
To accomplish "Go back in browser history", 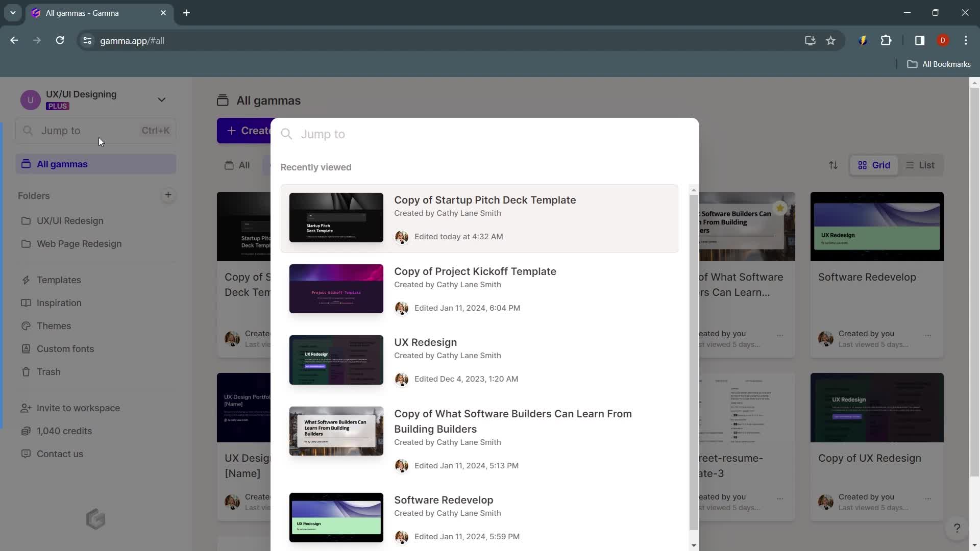I will (x=14, y=40).
